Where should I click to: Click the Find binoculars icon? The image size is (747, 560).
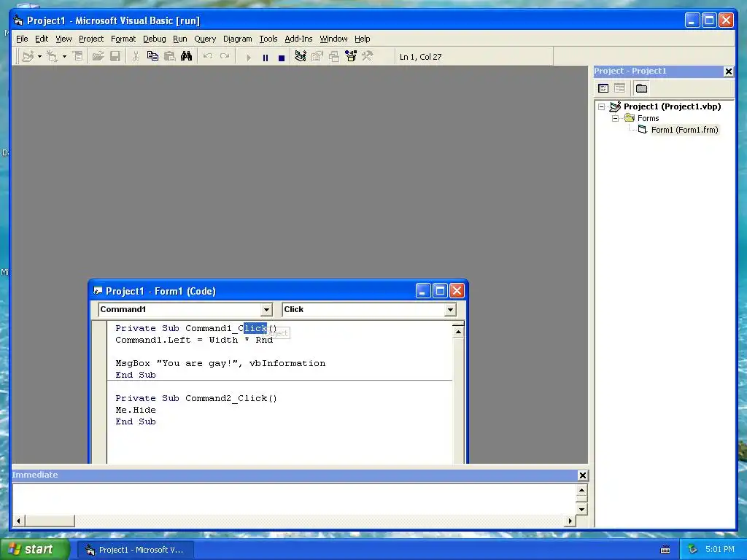click(x=186, y=57)
